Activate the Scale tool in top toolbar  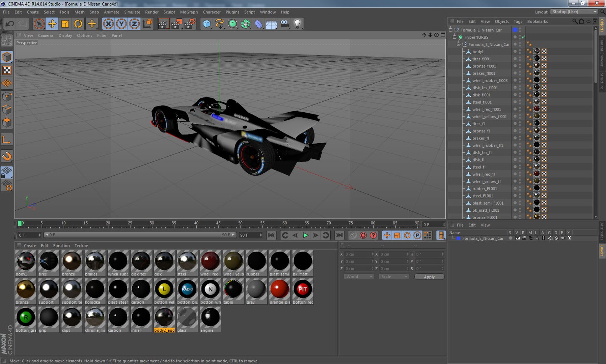[x=65, y=24]
